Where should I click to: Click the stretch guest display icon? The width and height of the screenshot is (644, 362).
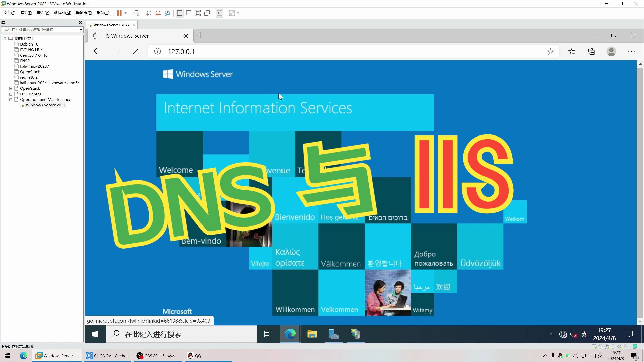point(232,13)
